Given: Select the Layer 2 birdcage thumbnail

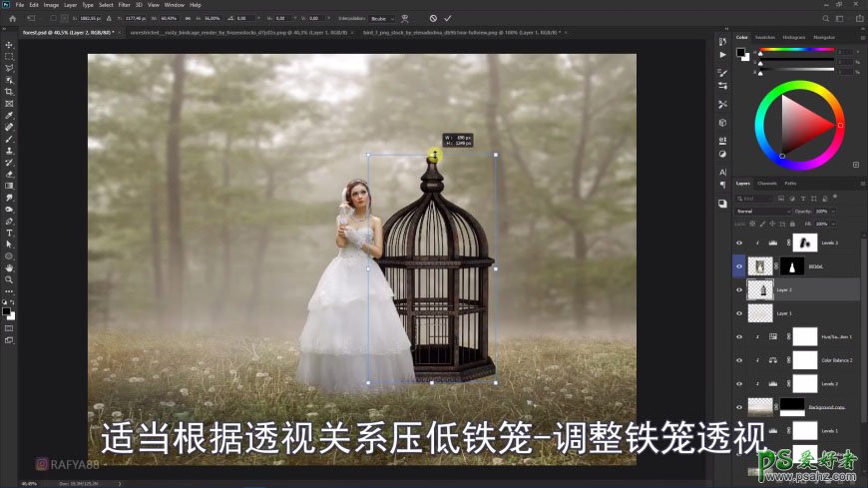Looking at the screenshot, I should pyautogui.click(x=760, y=289).
